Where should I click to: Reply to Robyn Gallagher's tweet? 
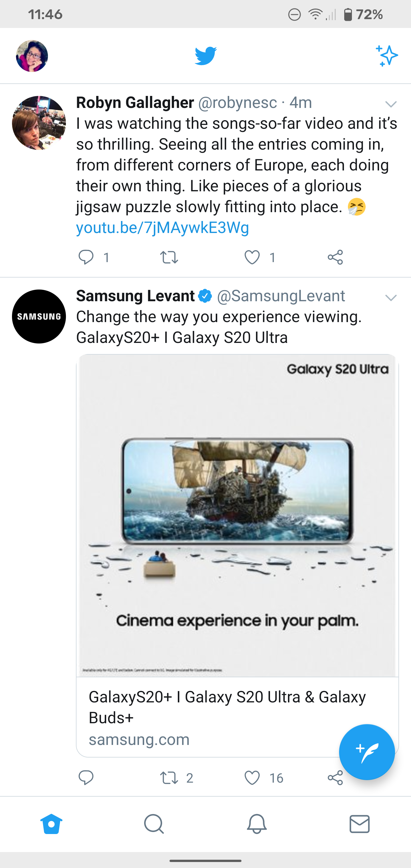pos(86,258)
